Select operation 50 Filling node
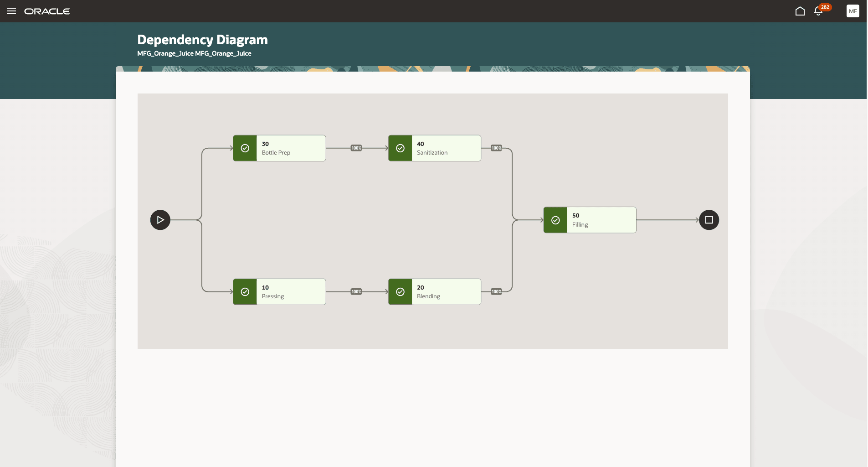Screen dimensions: 868x467 pos(601,220)
